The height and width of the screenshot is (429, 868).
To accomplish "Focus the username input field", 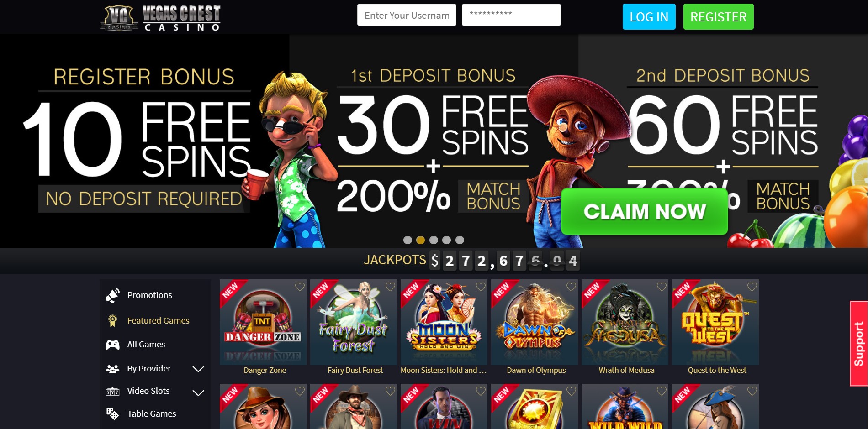I will (407, 15).
